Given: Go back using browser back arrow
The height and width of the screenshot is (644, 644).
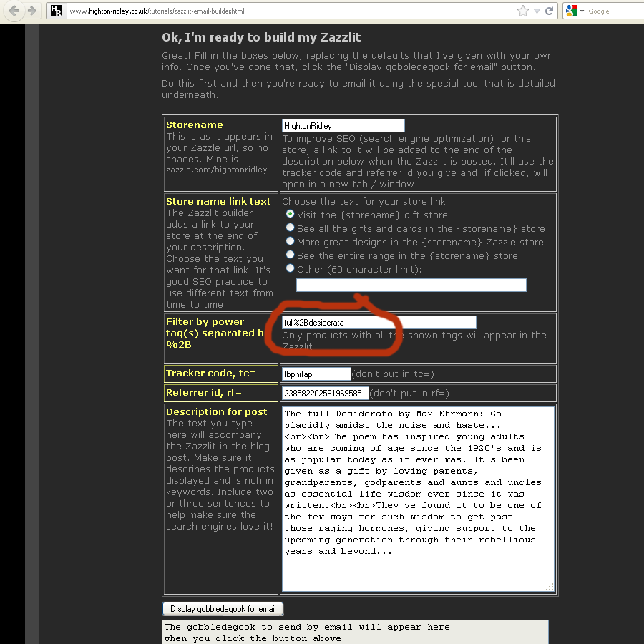Looking at the screenshot, I should [x=14, y=11].
